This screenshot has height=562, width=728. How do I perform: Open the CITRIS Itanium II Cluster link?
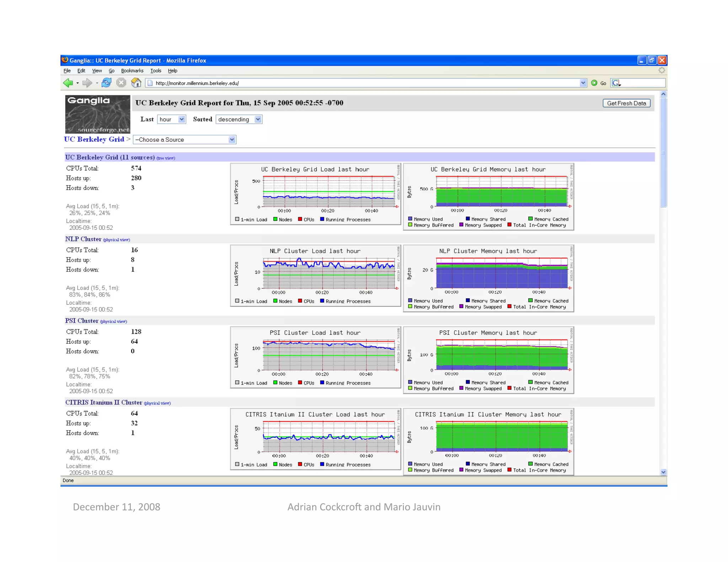click(103, 402)
